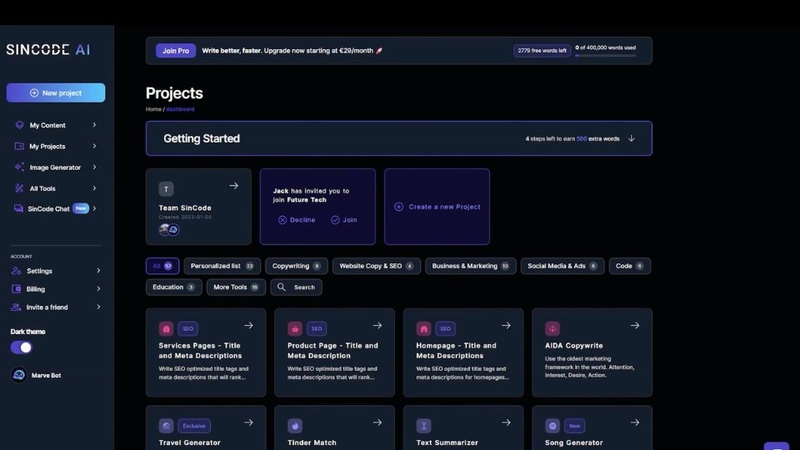This screenshot has height=450, width=800.
Task: Toggle the Dark theme switch
Action: [21, 347]
